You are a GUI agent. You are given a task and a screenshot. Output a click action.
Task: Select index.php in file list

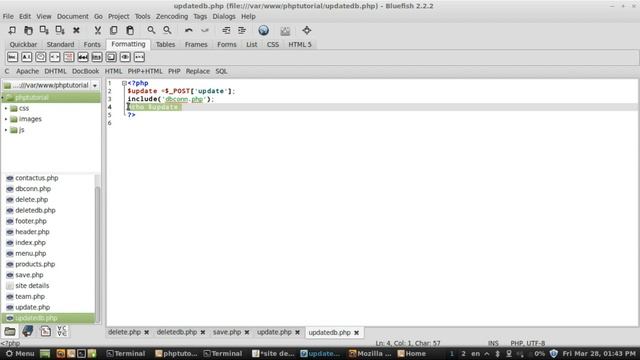30,243
